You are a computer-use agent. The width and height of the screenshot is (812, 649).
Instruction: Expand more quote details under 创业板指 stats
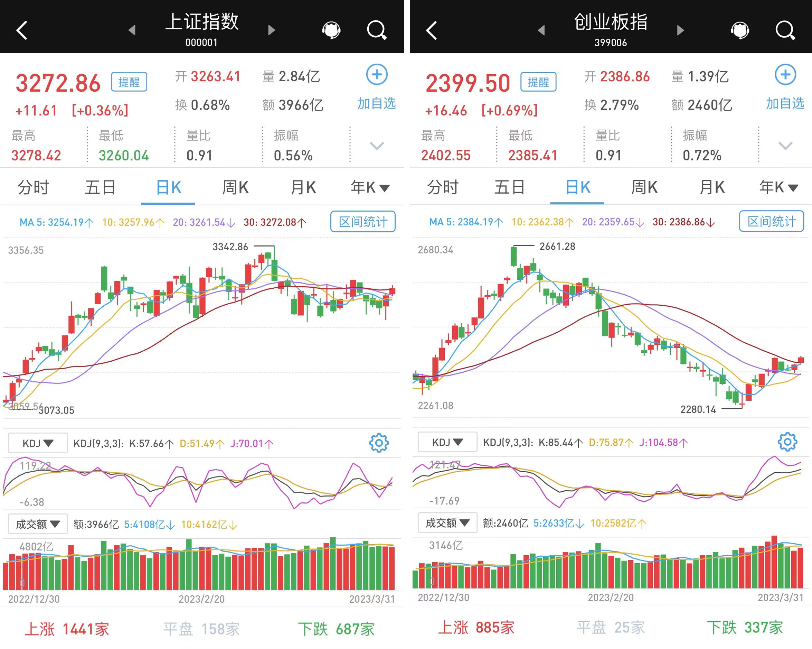coord(785,146)
